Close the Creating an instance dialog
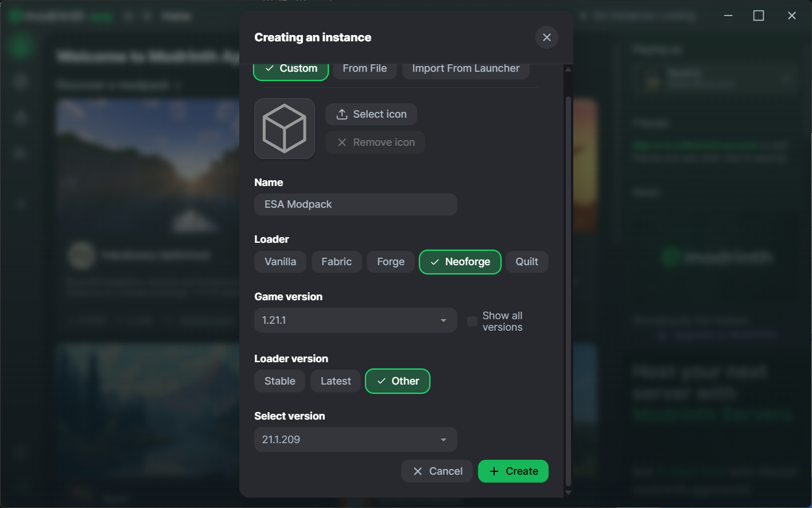The image size is (812, 508). [x=546, y=37]
